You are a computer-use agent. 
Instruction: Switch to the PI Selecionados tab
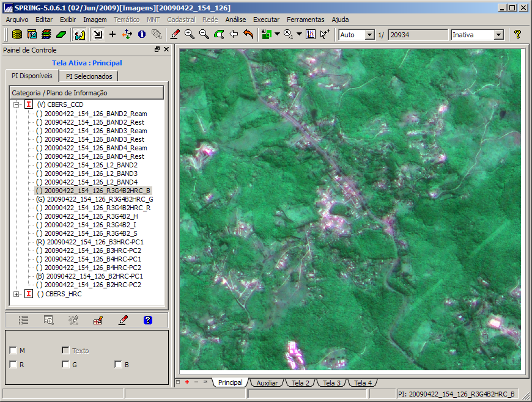pyautogui.click(x=89, y=76)
